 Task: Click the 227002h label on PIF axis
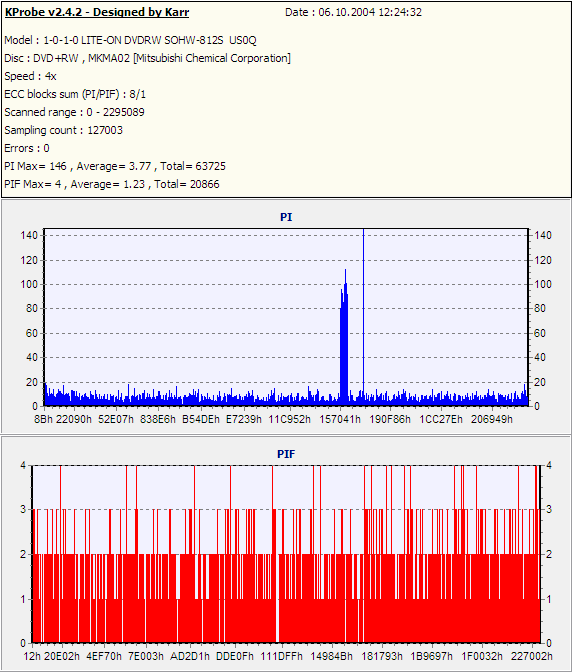pos(532,656)
